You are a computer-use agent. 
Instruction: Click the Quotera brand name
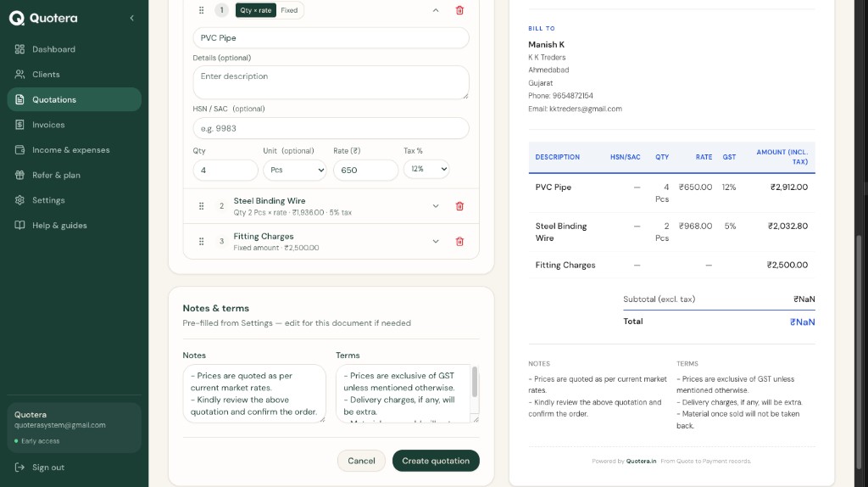pos(53,19)
